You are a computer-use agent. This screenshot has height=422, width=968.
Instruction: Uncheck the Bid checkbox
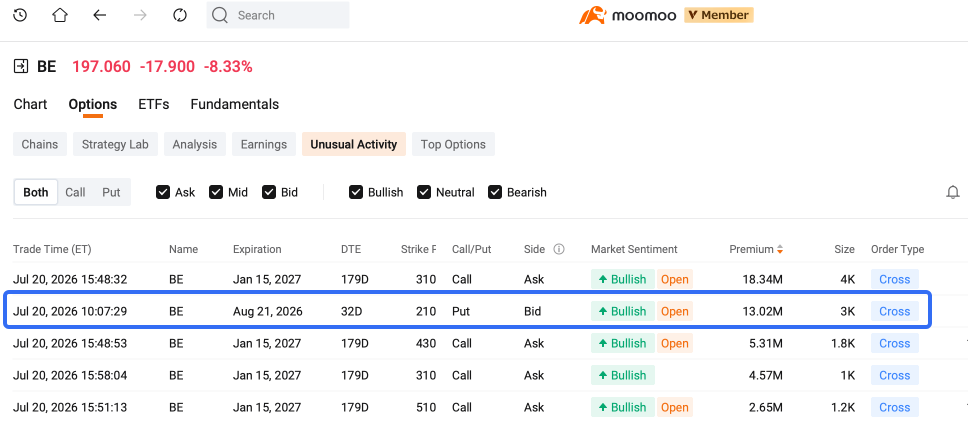pos(269,192)
